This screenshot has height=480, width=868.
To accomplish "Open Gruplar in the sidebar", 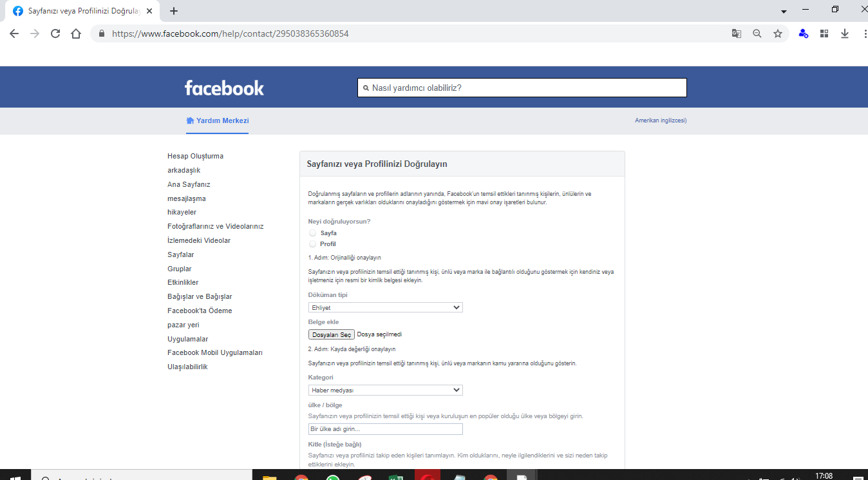I will click(x=180, y=269).
